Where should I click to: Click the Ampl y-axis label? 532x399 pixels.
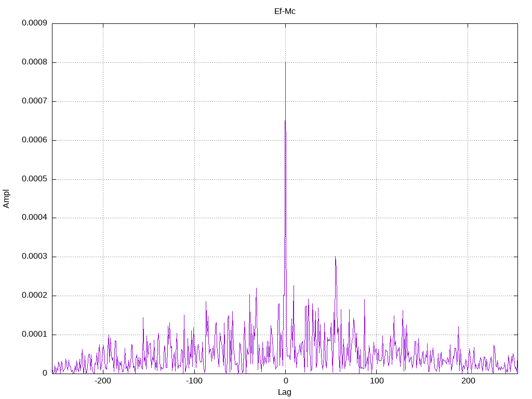6,198
